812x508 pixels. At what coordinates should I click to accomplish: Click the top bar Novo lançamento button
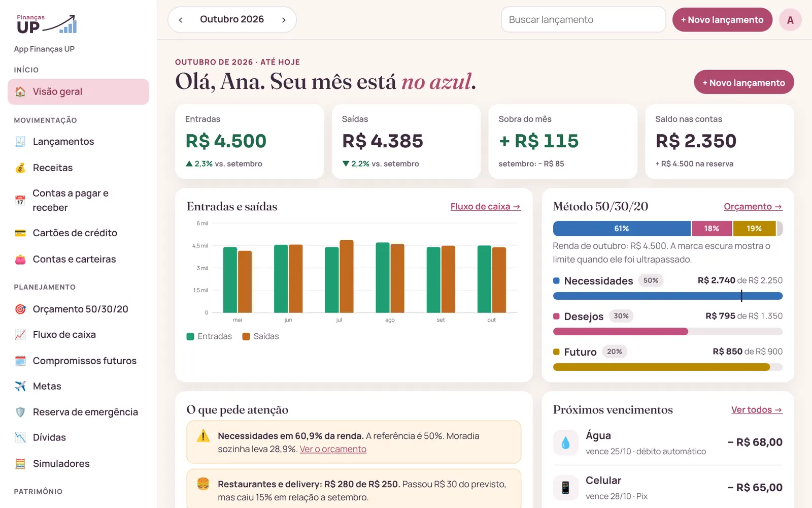[x=722, y=20]
